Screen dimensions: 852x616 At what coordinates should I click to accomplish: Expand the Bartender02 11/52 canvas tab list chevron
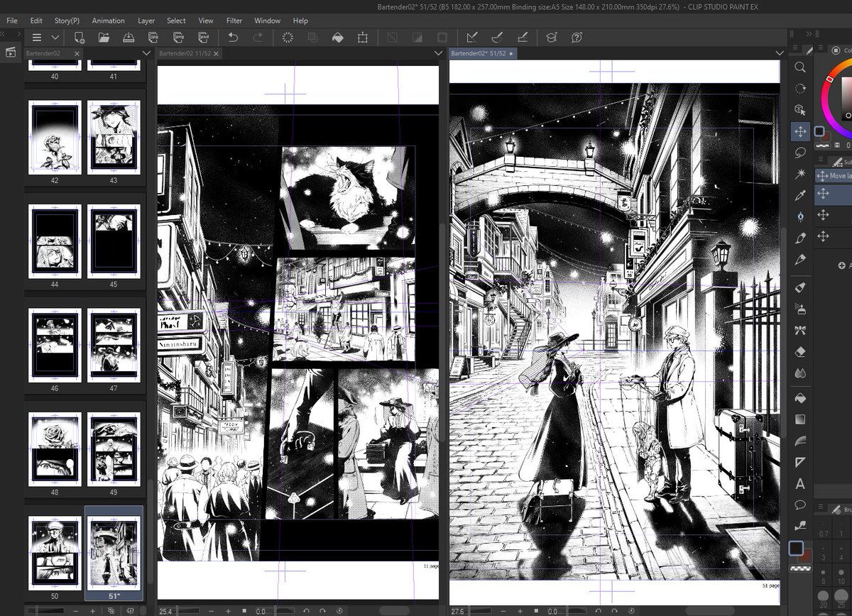(x=438, y=53)
